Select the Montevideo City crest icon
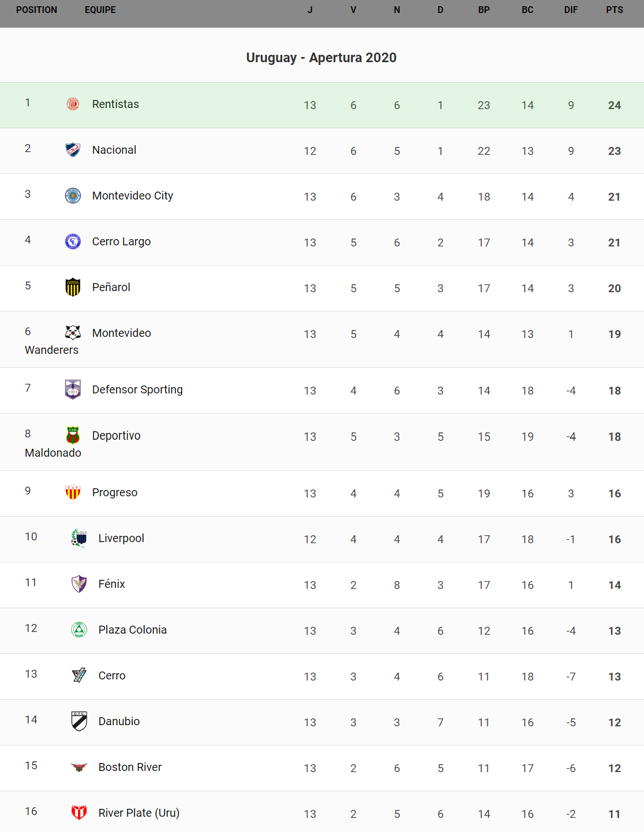 [73, 196]
